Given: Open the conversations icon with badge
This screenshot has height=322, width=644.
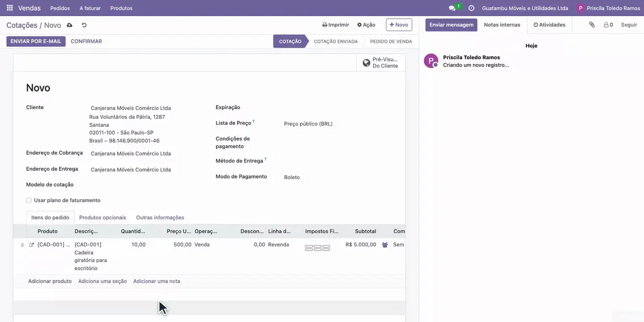Looking at the screenshot, I should click(x=454, y=8).
